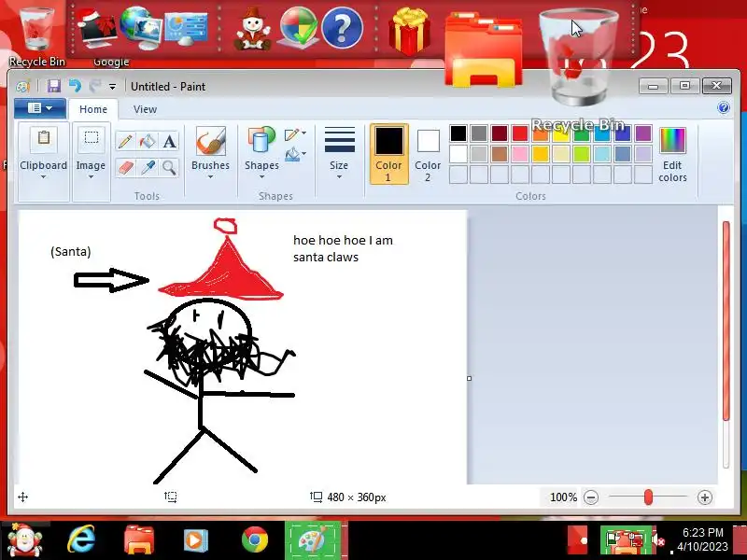747x560 pixels.
Task: Launch Google Chrome from the taskbar
Action: (x=254, y=541)
